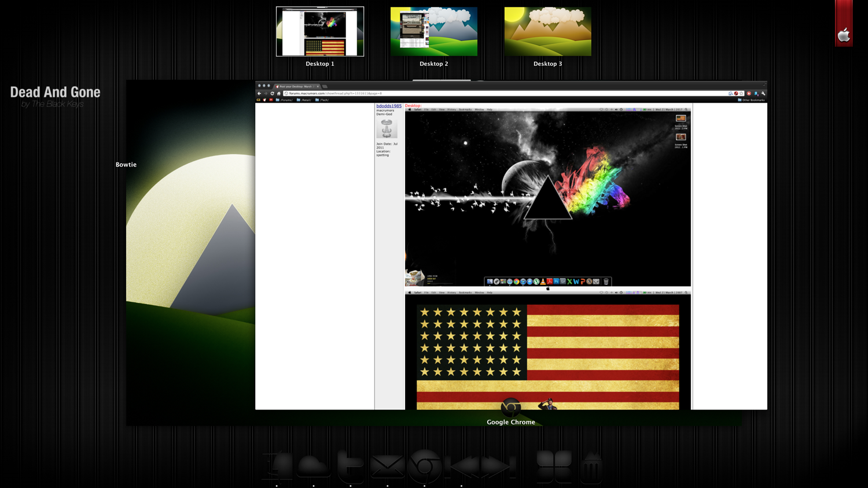This screenshot has height=488, width=868.
Task: Open the /Forums/ bookmarks folder
Action: pyautogui.click(x=284, y=100)
